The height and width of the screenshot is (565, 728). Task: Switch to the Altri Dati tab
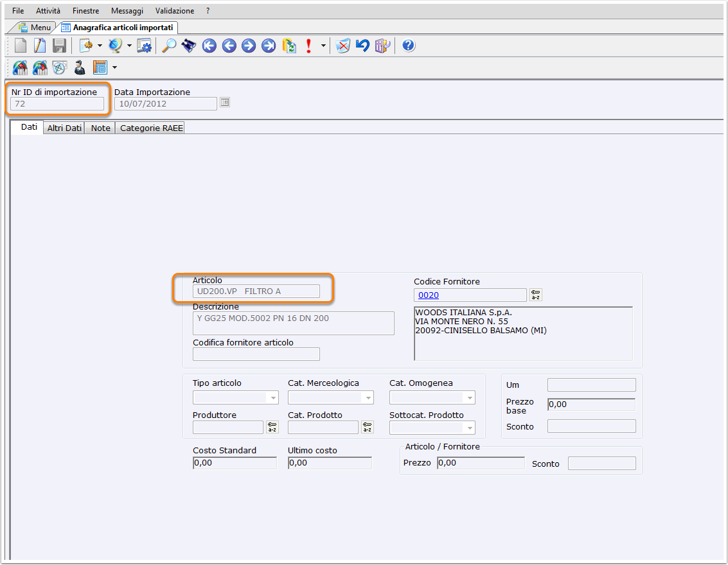coord(64,128)
